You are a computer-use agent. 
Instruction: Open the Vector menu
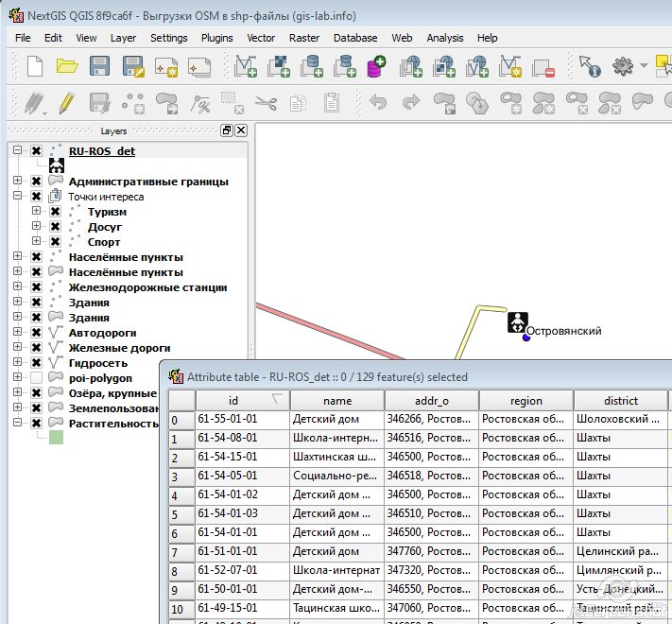(261, 38)
